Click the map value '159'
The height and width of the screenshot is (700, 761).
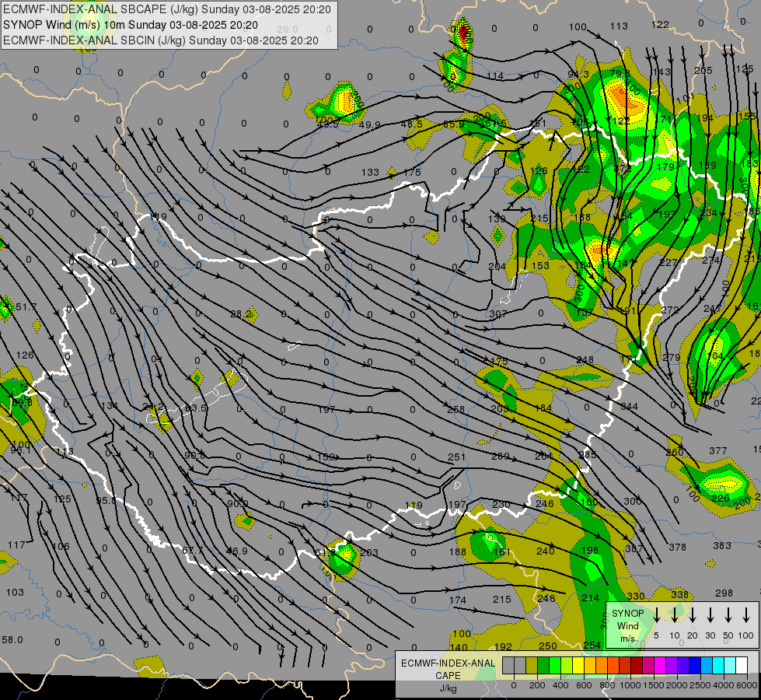326,457
